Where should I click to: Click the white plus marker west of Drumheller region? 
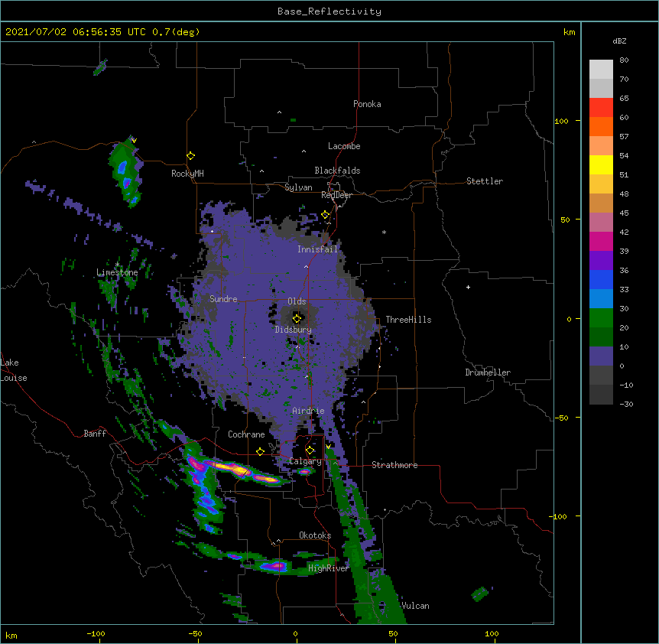[x=468, y=287]
